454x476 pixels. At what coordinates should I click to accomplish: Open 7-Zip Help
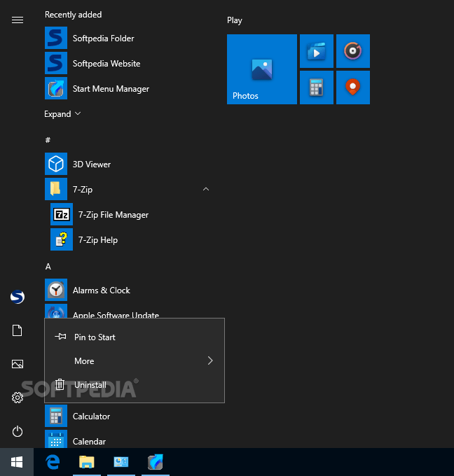131,239
